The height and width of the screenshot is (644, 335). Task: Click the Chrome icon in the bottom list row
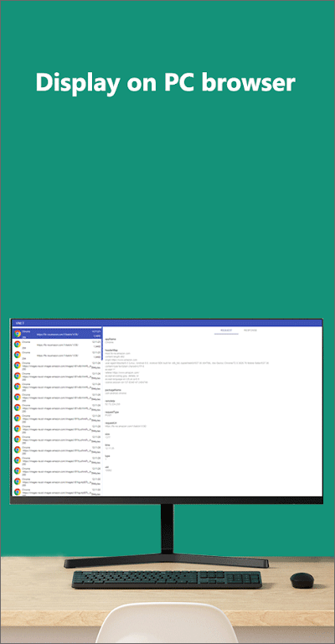coord(18,491)
